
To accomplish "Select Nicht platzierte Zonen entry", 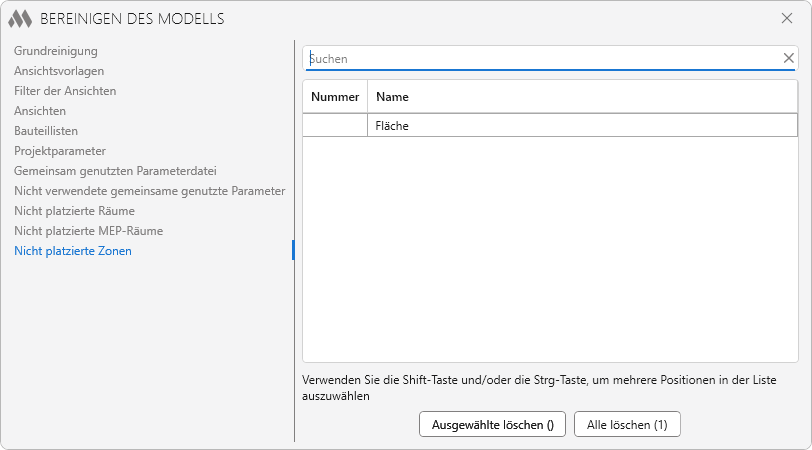I will point(73,251).
